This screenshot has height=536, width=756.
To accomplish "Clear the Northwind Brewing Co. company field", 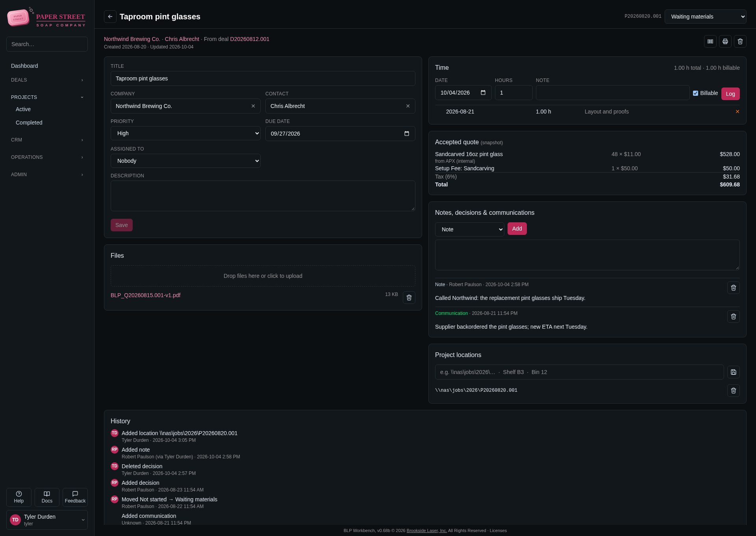I will click(x=253, y=106).
